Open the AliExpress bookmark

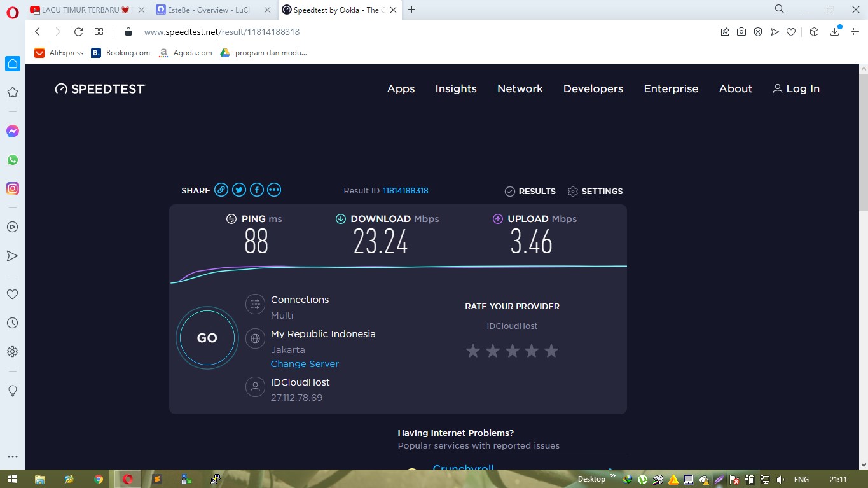click(59, 53)
